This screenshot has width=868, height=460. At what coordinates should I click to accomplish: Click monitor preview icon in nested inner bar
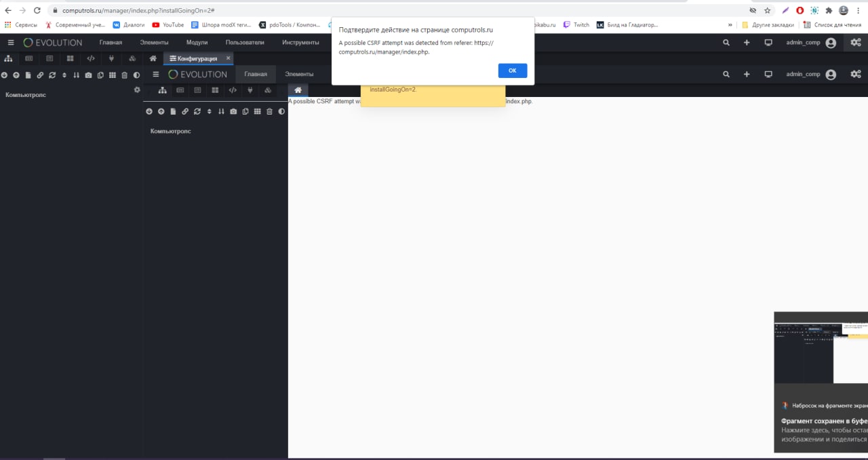(x=768, y=74)
